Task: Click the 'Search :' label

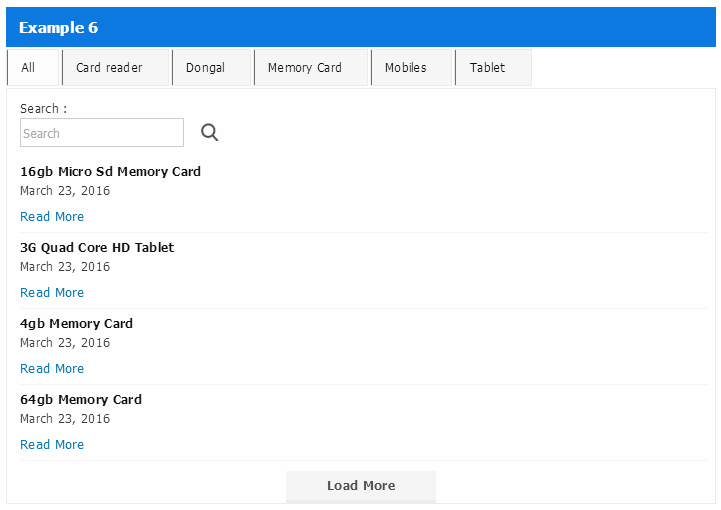Action: coord(44,109)
